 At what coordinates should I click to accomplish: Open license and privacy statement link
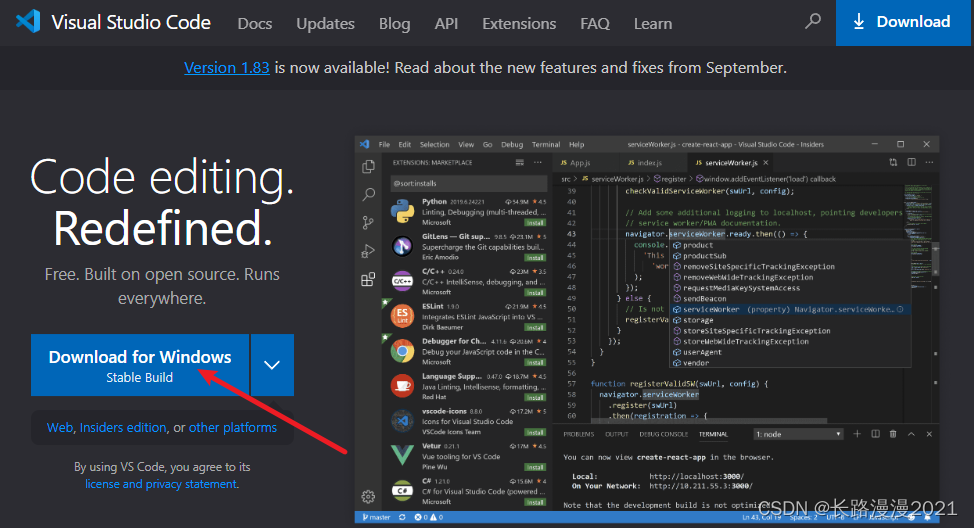(x=161, y=484)
